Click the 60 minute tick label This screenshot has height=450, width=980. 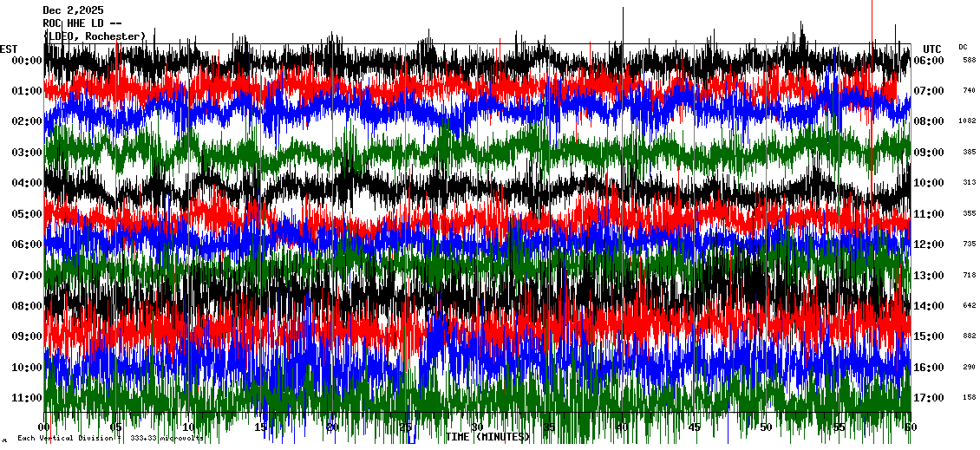910,427
